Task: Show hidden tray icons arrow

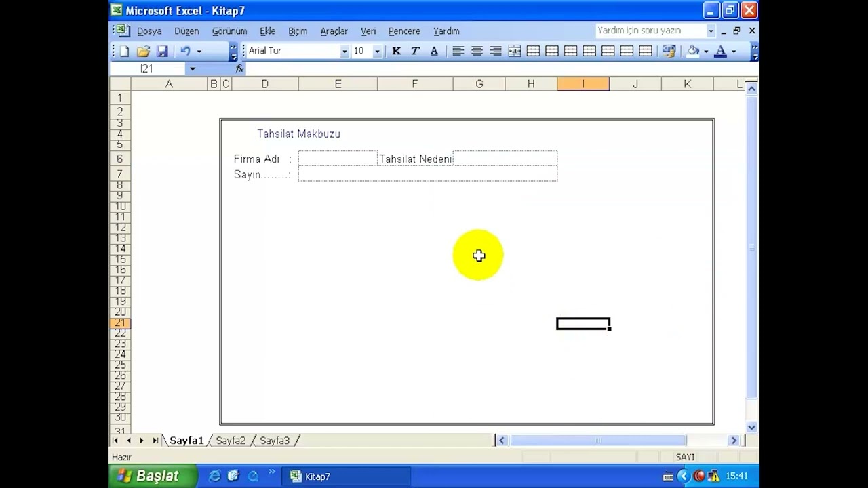Action: pyautogui.click(x=683, y=476)
